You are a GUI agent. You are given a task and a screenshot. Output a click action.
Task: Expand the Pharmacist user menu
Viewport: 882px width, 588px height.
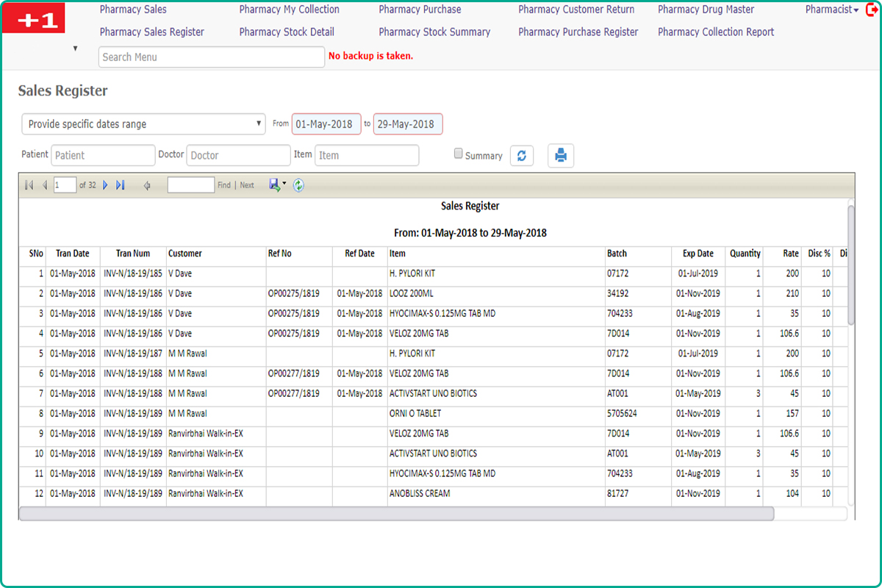(831, 10)
